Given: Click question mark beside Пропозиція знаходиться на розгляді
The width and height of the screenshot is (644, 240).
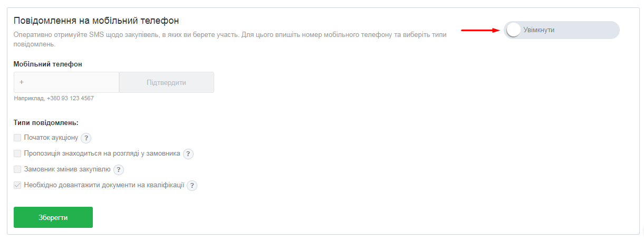Looking at the screenshot, I should coord(188,154).
